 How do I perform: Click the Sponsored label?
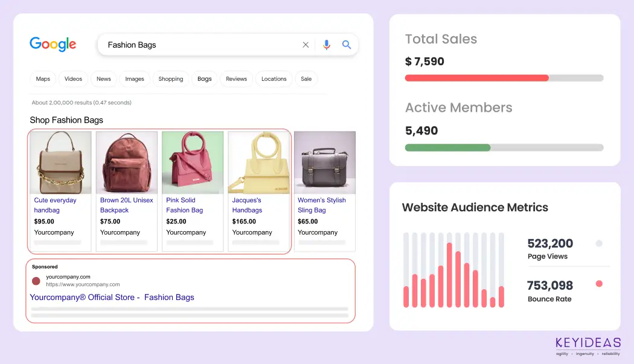tap(45, 267)
